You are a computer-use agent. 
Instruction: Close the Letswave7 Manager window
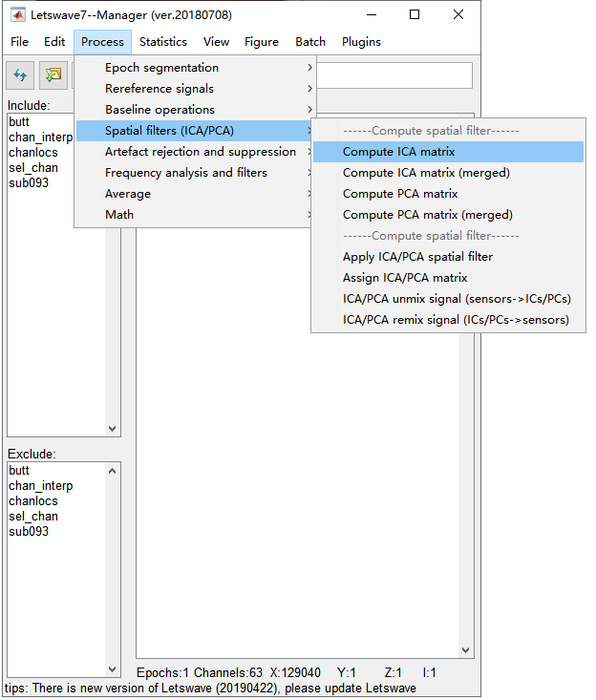click(x=458, y=14)
